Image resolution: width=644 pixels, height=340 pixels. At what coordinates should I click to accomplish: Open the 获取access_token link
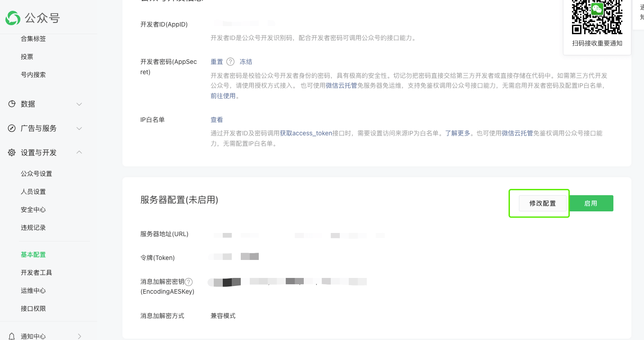[x=306, y=133]
